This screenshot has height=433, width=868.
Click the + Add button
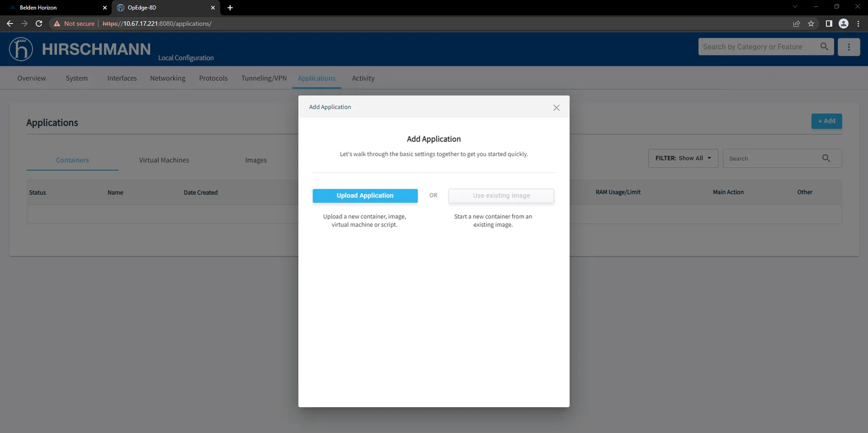(826, 121)
